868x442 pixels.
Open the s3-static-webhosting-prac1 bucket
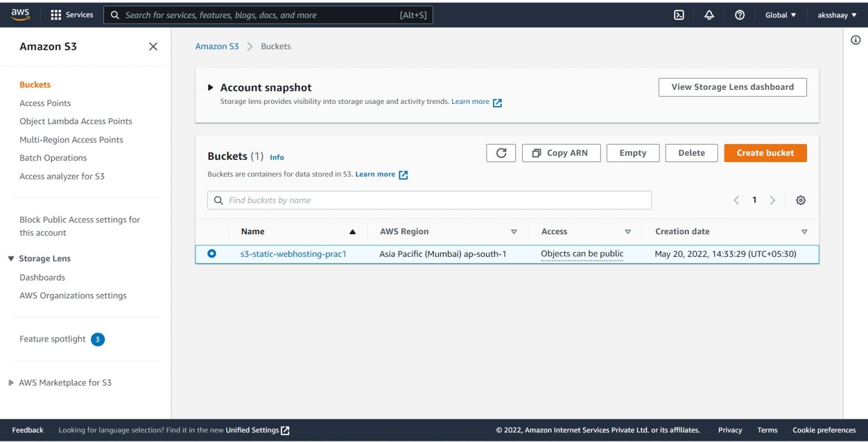point(294,253)
